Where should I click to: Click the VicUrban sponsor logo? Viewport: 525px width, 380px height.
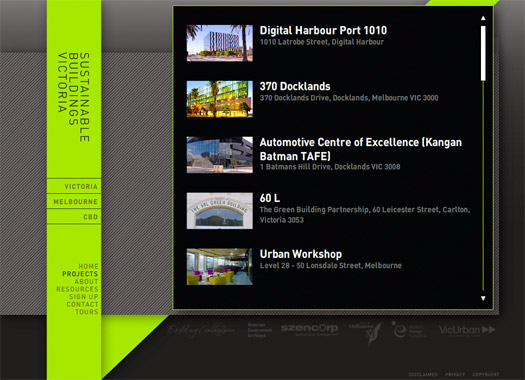tap(467, 330)
